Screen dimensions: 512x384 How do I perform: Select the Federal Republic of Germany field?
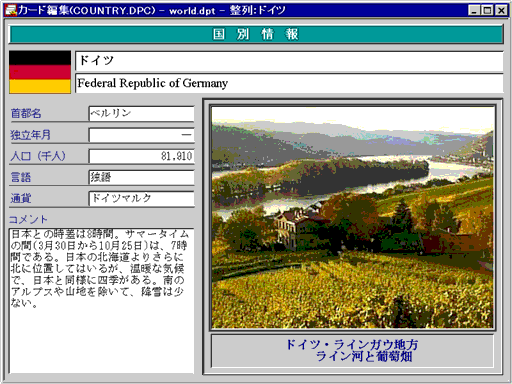coord(289,83)
